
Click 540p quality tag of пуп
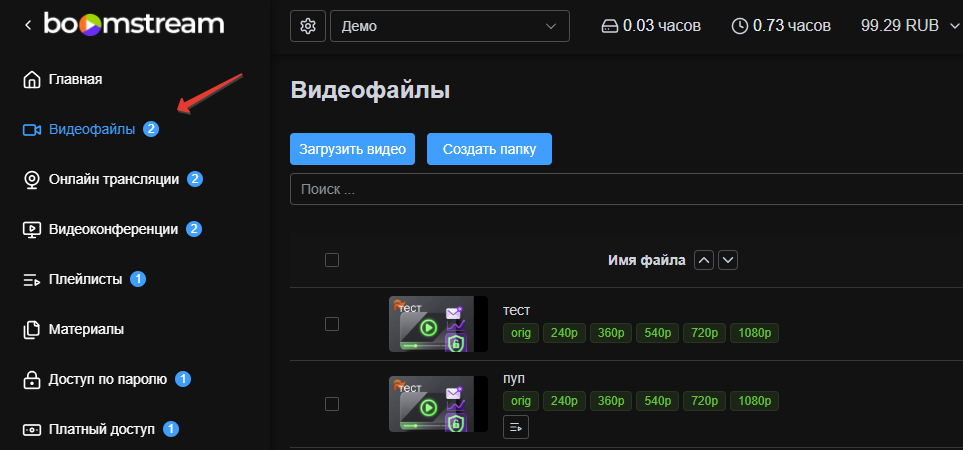tap(658, 402)
